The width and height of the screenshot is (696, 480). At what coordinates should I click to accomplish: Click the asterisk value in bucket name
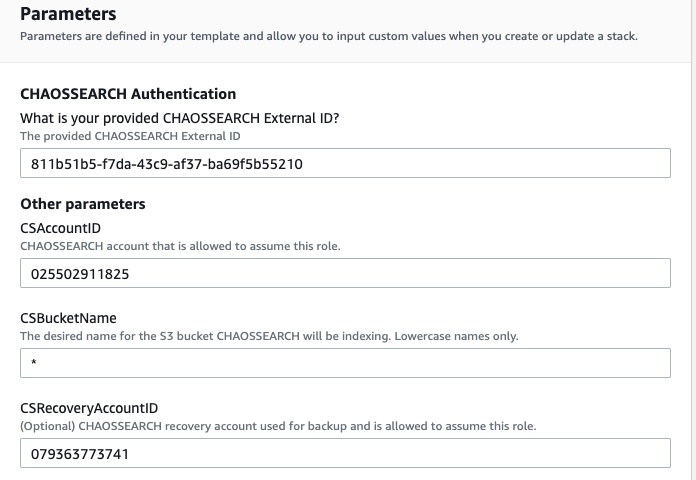pyautogui.click(x=34, y=362)
